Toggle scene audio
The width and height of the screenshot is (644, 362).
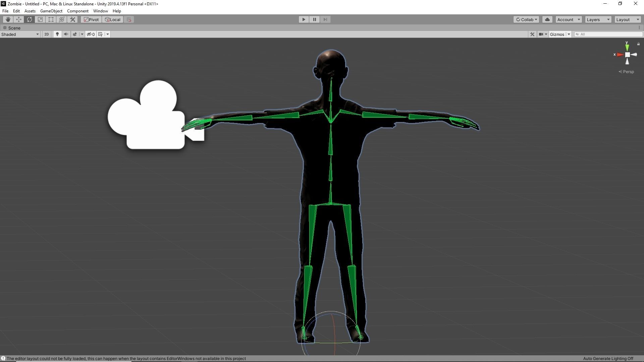[x=66, y=34]
